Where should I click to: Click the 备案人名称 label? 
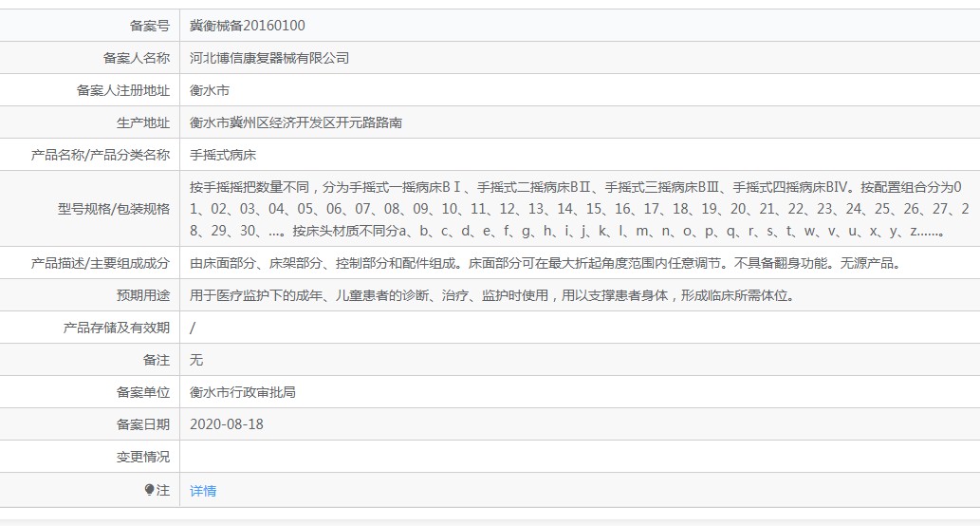137,58
